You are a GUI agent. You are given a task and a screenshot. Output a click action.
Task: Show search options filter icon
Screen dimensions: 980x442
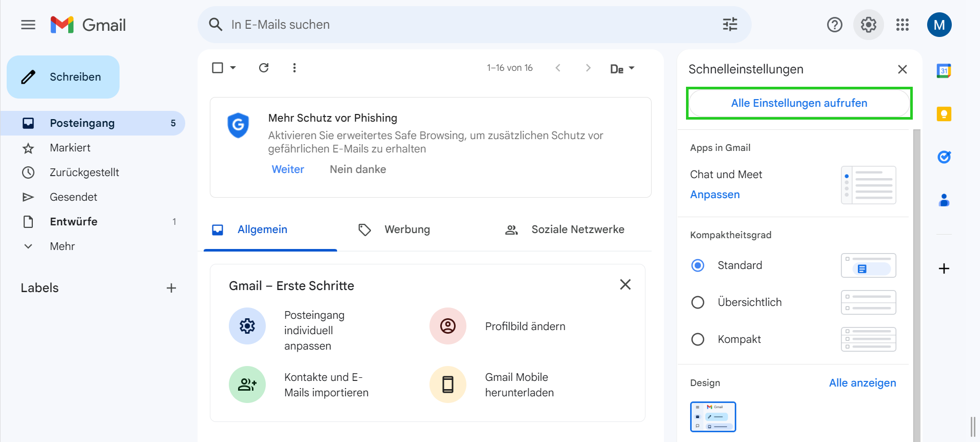pos(730,24)
